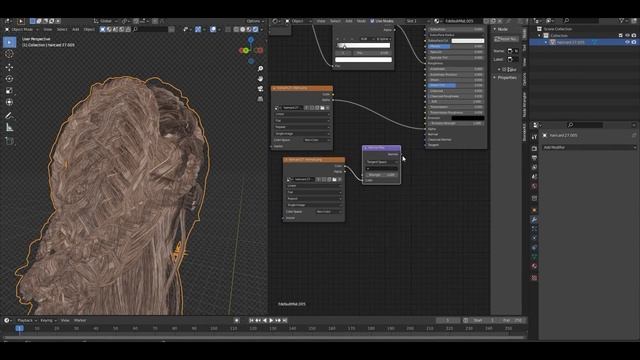Viewport: 640px width, 360px height.
Task: Open Tangent Space dropdown in Normal Map node
Action: coord(382,162)
